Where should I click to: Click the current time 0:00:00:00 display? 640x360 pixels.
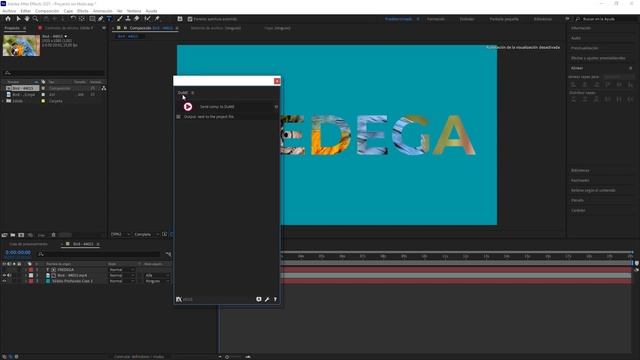pyautogui.click(x=18, y=253)
